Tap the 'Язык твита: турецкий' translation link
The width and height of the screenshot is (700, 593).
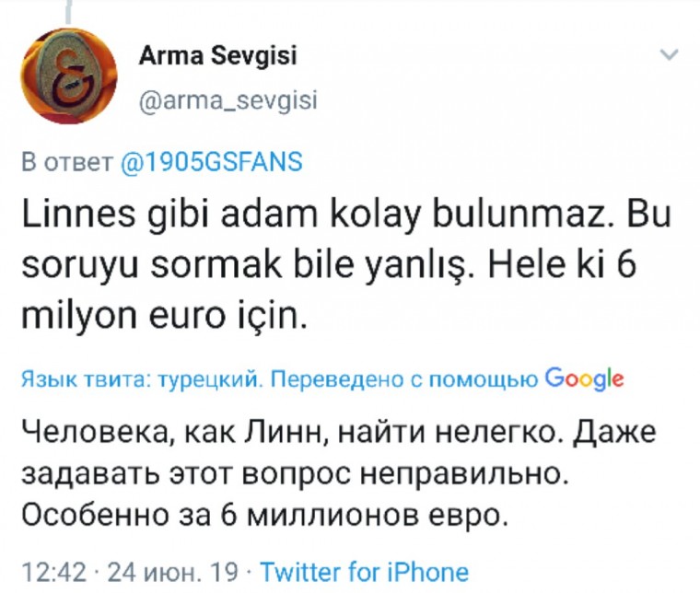pos(141,379)
